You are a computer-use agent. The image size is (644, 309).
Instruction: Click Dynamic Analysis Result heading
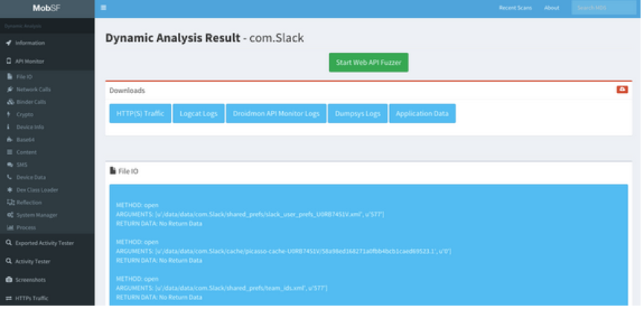205,38
